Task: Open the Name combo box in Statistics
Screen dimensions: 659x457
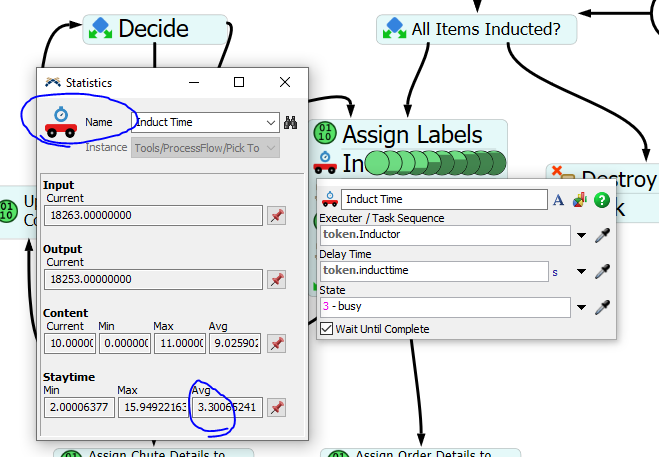Action: (271, 122)
